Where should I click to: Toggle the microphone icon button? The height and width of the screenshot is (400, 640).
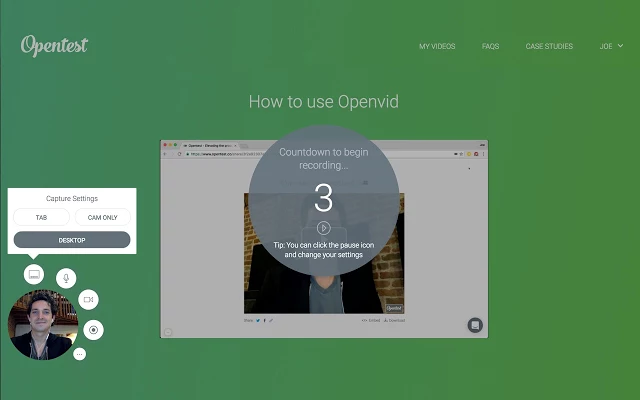[66, 278]
